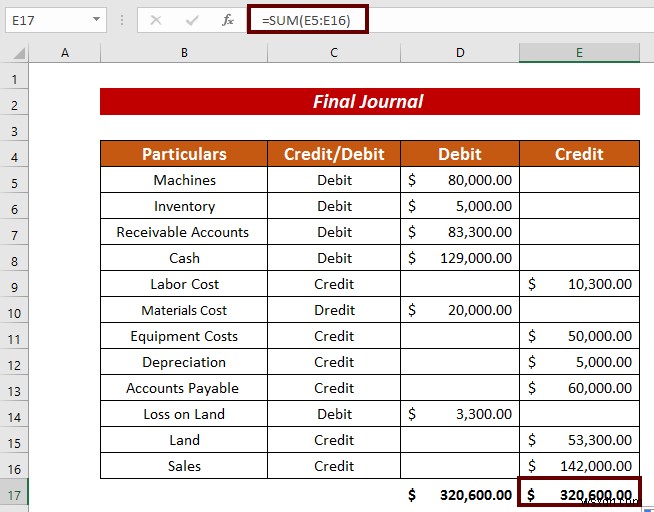Select the Depreciation cell

click(184, 362)
